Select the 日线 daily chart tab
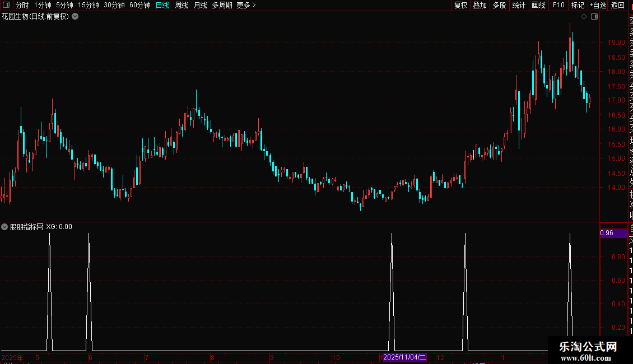 162,5
